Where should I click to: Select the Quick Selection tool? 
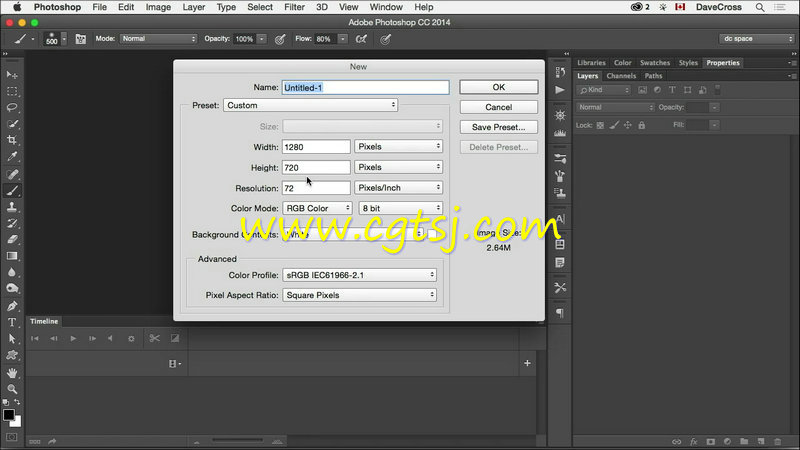click(x=12, y=124)
